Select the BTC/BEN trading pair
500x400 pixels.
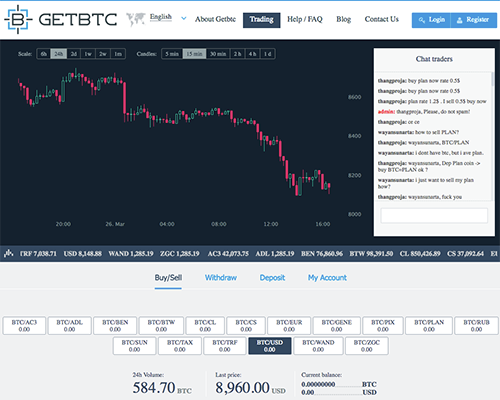tap(115, 326)
